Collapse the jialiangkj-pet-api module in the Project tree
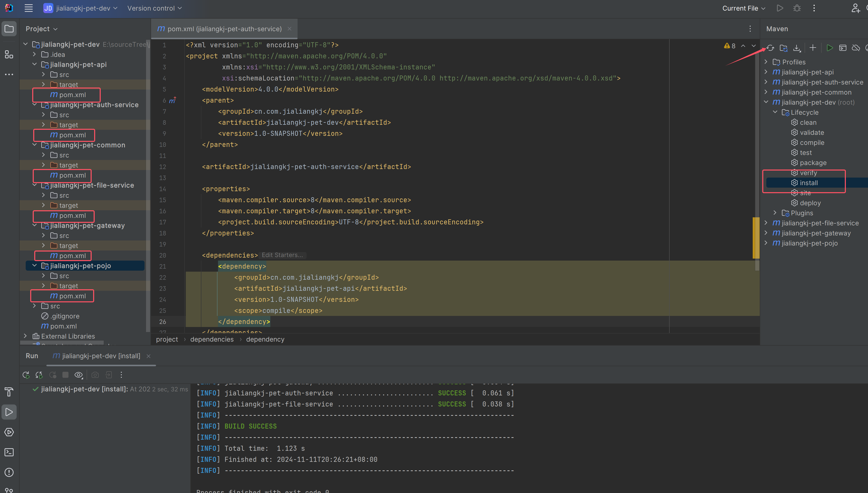The image size is (868, 493). click(x=34, y=64)
